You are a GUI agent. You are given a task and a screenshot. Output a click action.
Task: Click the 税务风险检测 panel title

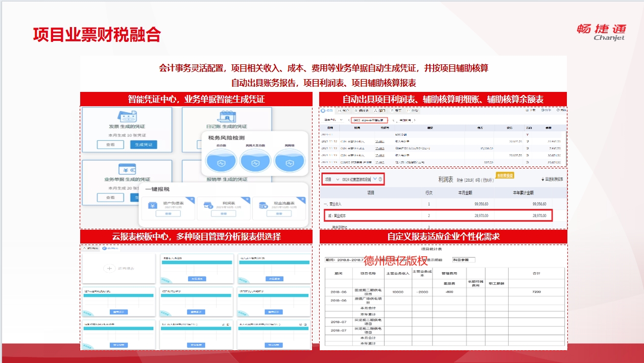click(226, 138)
